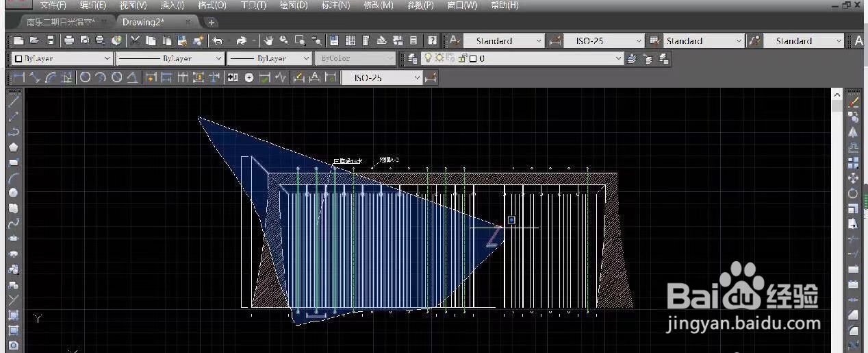
Task: Toggle the layer freeze sun icon
Action: (x=439, y=59)
